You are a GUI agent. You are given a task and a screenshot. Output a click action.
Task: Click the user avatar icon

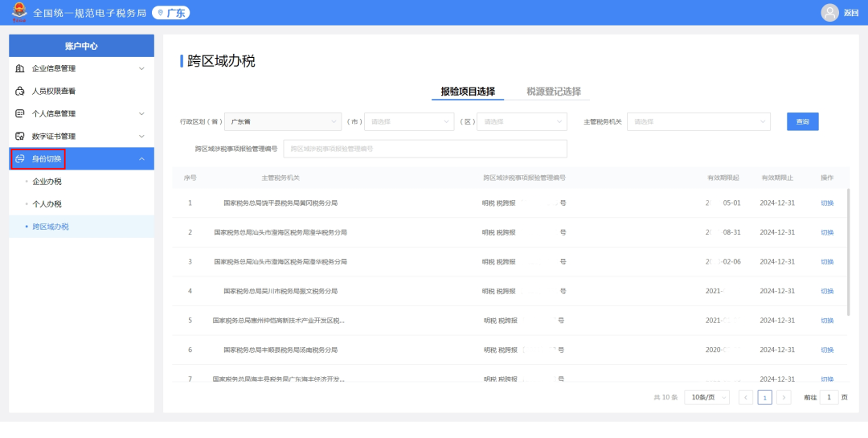[x=829, y=13]
